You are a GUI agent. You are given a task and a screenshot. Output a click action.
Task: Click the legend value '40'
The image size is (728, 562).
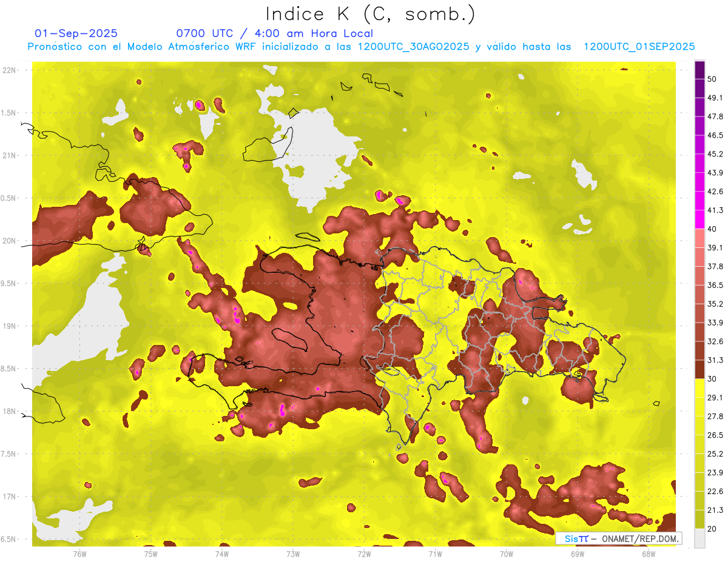click(x=712, y=229)
